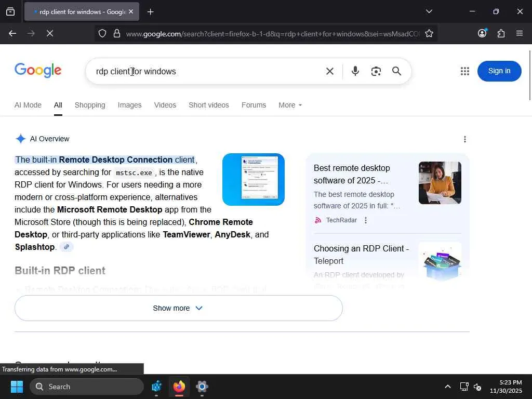Open the Settings gear in taskbar
The width and height of the screenshot is (532, 399).
[x=202, y=387]
